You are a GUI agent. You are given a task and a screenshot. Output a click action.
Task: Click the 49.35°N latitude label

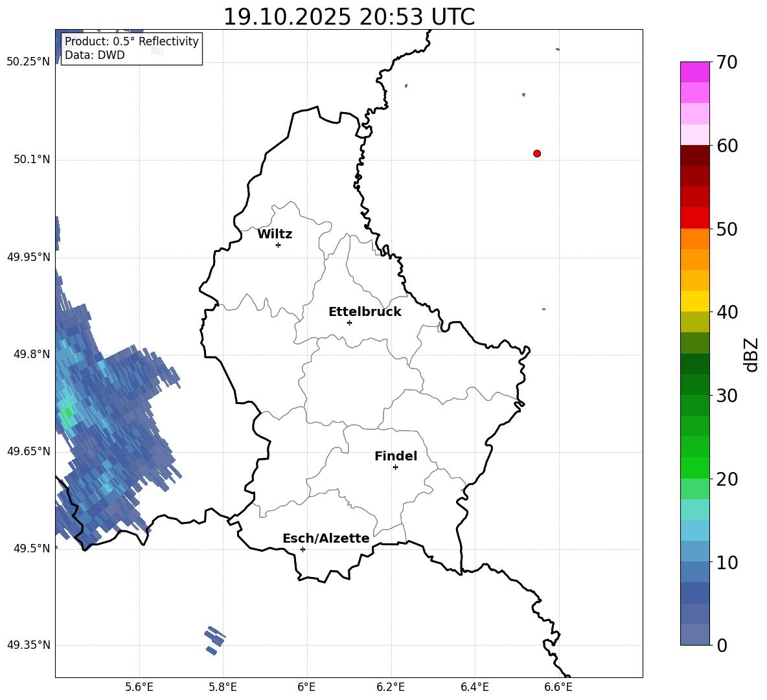pyautogui.click(x=29, y=645)
